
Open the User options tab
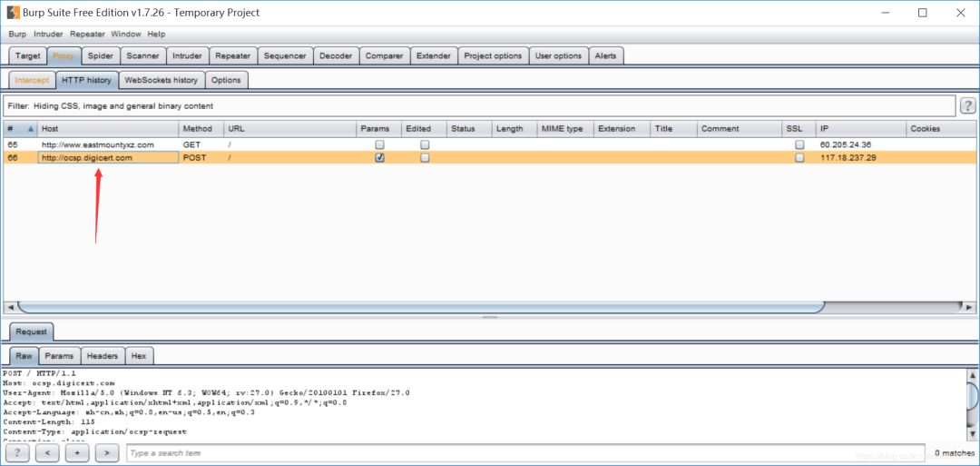point(559,55)
